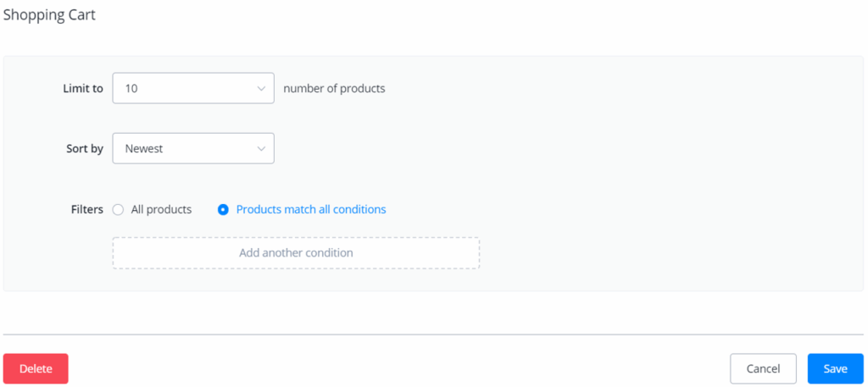The width and height of the screenshot is (868, 387).
Task: Click the chevron arrow in the Limit to box
Action: [261, 88]
